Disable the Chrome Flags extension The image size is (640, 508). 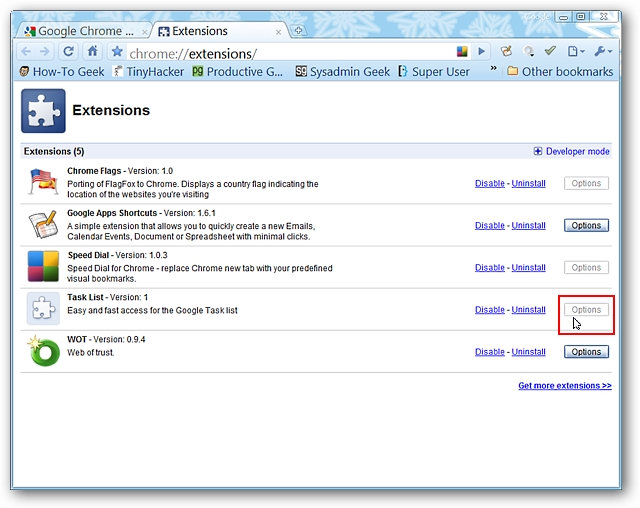(x=490, y=184)
